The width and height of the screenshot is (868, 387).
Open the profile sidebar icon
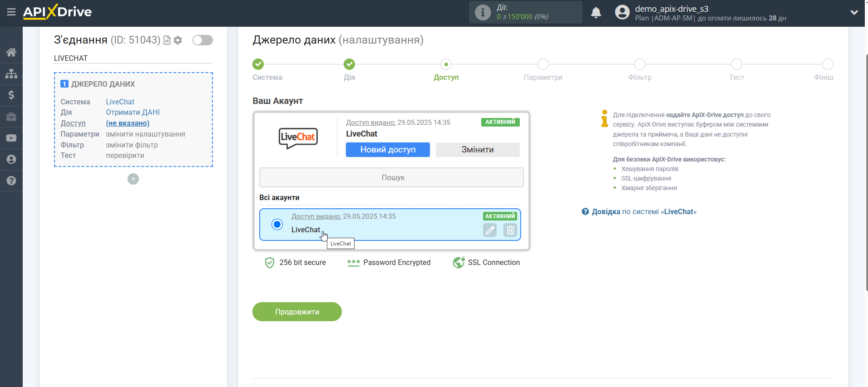point(11,159)
